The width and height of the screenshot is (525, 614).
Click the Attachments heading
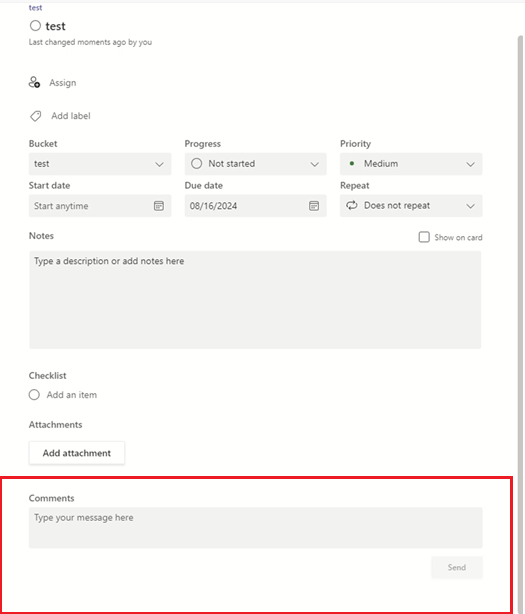pyautogui.click(x=55, y=424)
